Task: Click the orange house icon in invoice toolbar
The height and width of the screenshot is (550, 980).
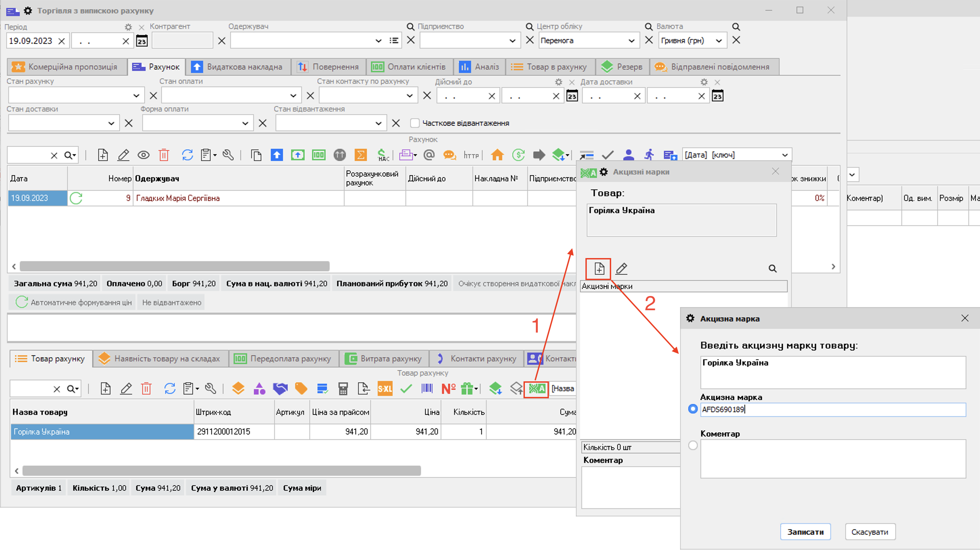Action: pos(497,155)
